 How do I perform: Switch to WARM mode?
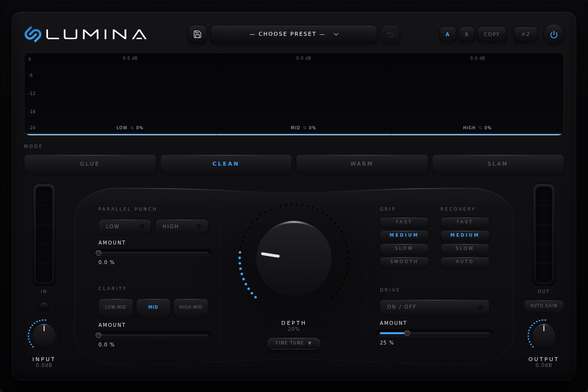coord(362,164)
